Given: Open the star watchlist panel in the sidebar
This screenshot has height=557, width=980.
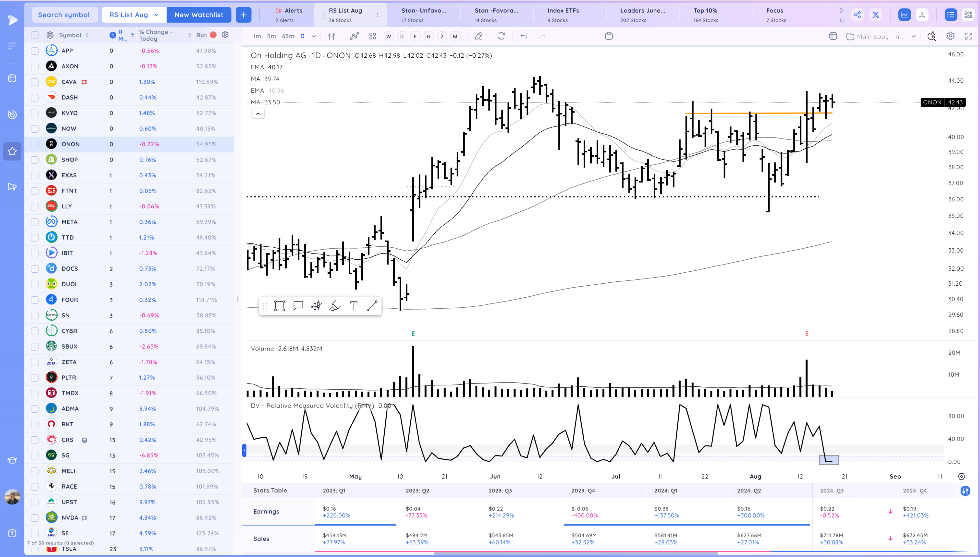Looking at the screenshot, I should pyautogui.click(x=12, y=151).
